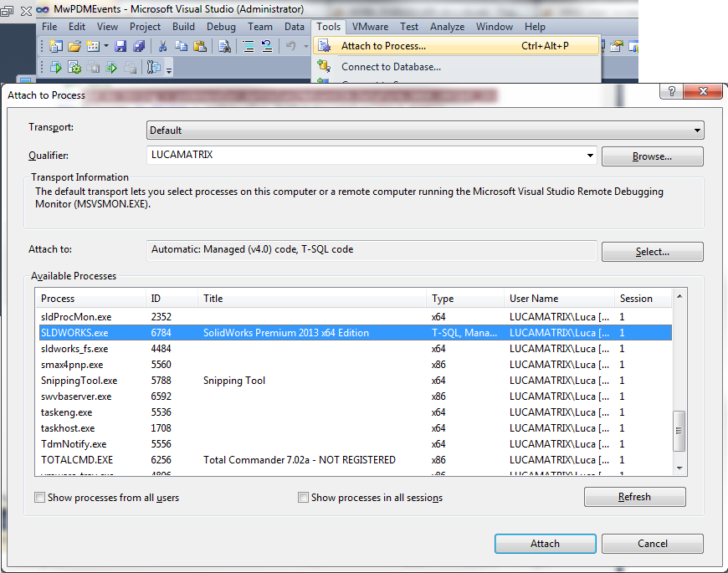This screenshot has width=728, height=573.
Task: Click the Uncomment lines icon
Action: [x=267, y=46]
